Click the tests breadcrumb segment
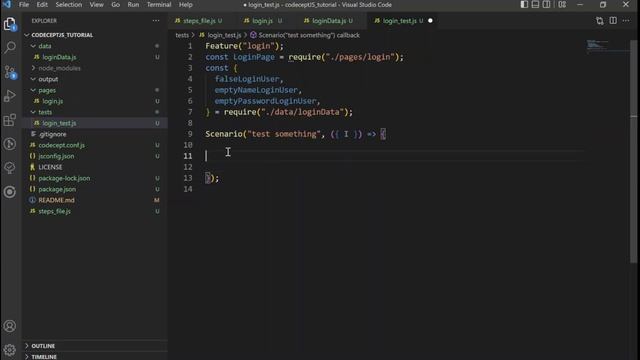The height and width of the screenshot is (360, 640). point(182,36)
